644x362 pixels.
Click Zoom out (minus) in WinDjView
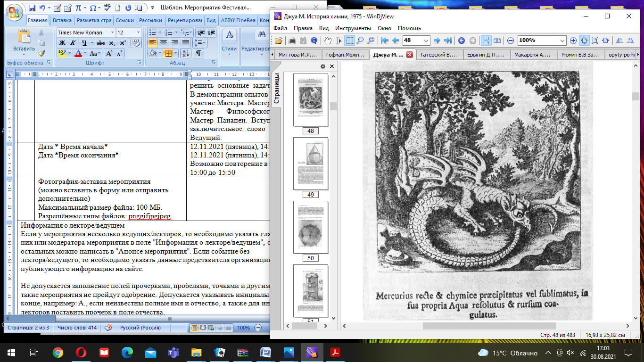(511, 41)
